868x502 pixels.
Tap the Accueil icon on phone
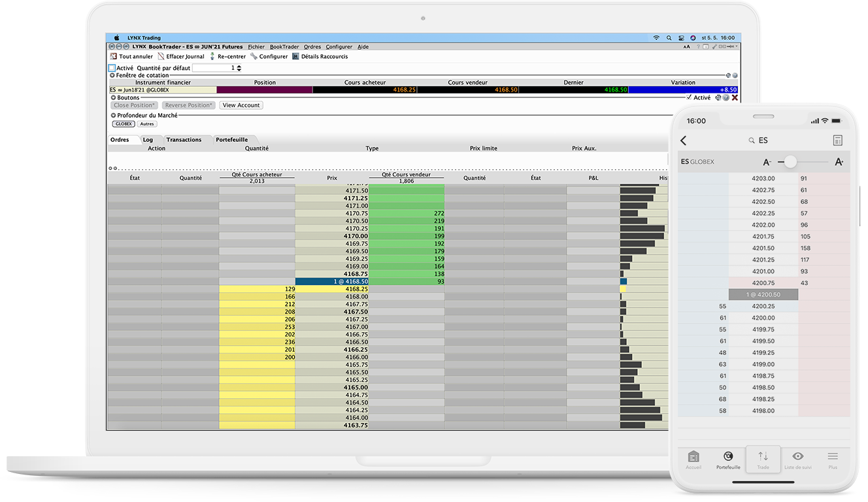(693, 456)
